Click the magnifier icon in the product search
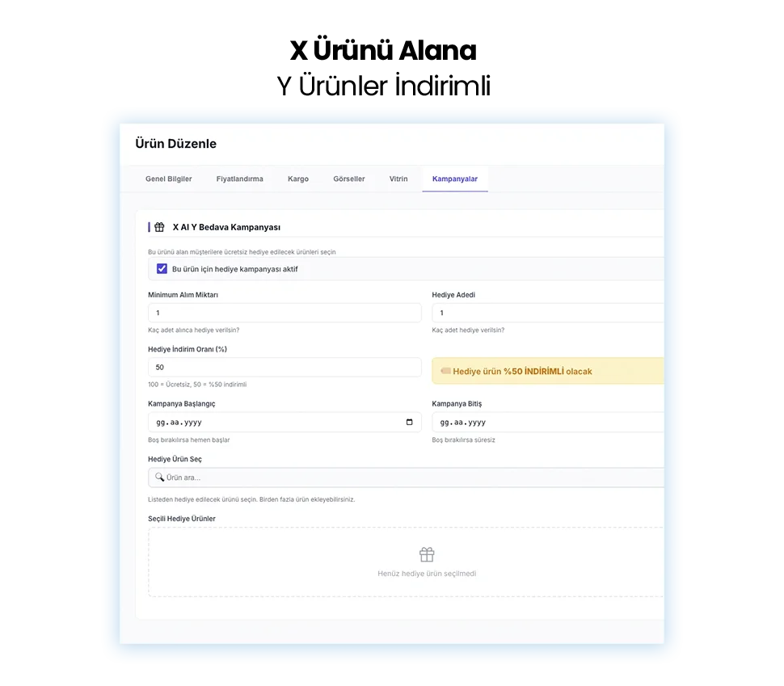 coord(159,478)
